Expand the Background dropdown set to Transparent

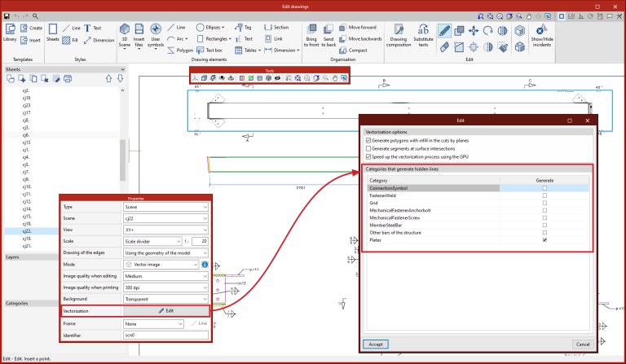tap(165, 299)
